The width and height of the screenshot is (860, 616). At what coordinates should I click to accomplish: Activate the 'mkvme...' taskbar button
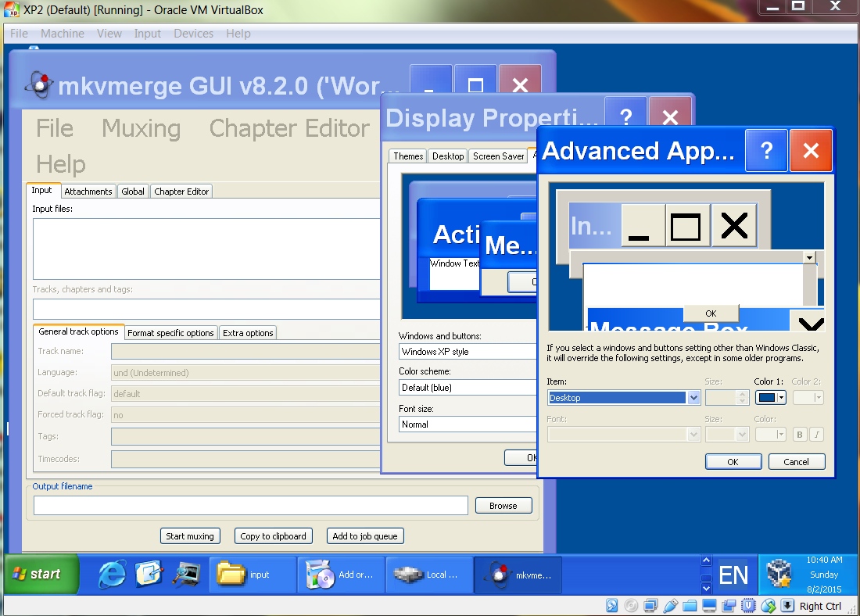518,575
